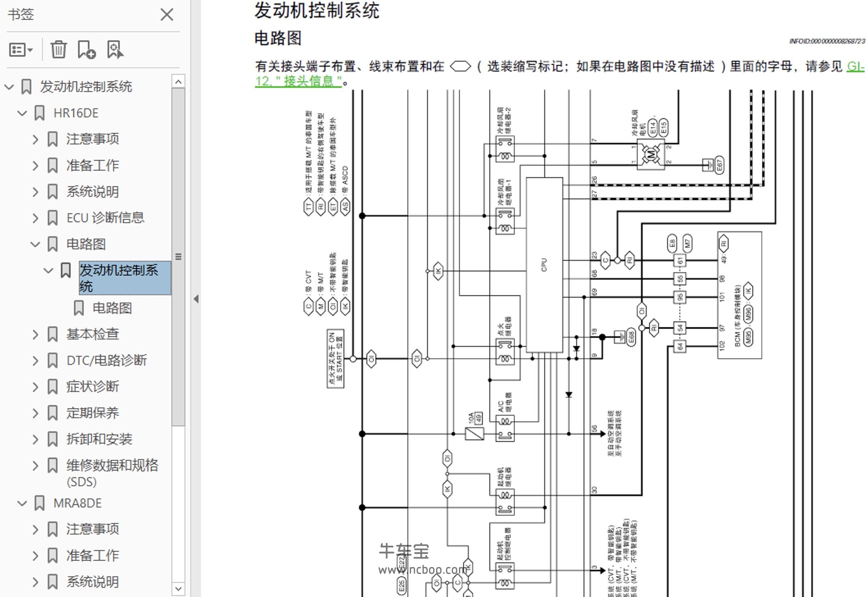Select the MRA8DE bookmark
Screen dimensions: 868x597
[x=77, y=503]
